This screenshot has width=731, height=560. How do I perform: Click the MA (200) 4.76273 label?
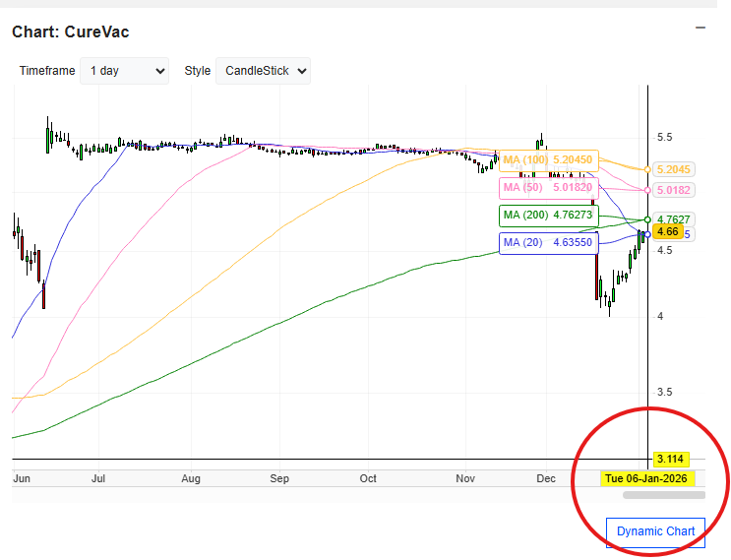548,215
